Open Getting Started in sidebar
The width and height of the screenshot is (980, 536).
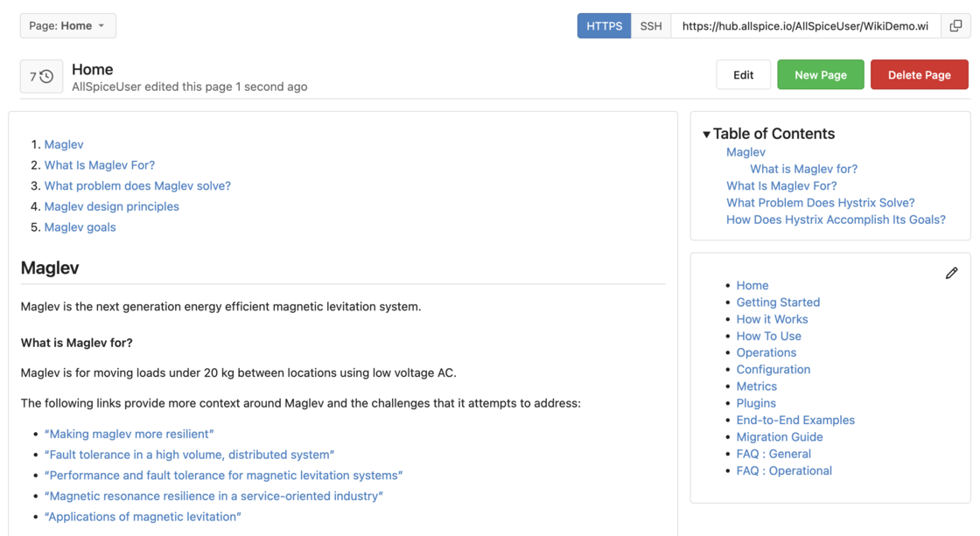point(778,303)
